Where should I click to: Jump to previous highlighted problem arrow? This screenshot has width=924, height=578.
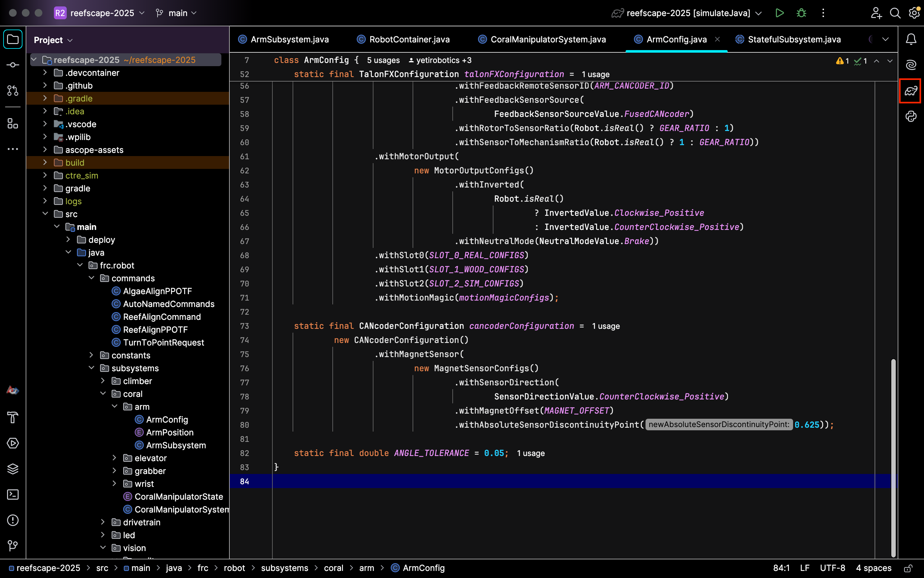point(877,61)
